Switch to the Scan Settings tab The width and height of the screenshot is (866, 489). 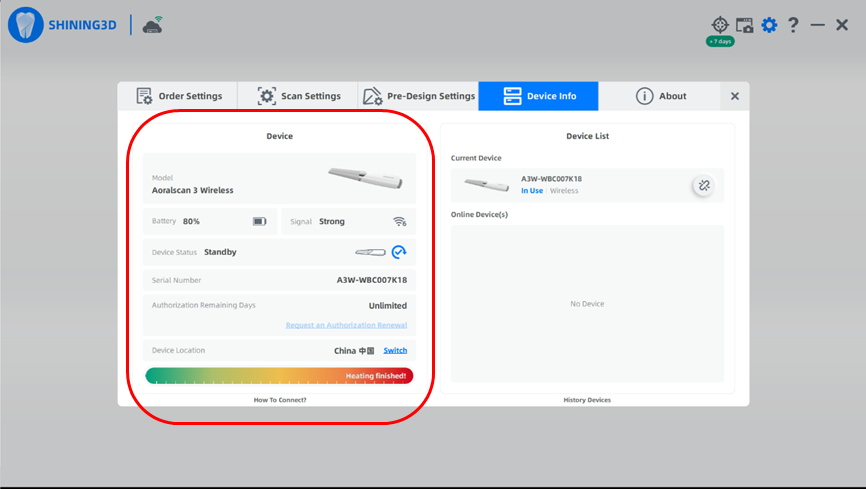coord(298,96)
